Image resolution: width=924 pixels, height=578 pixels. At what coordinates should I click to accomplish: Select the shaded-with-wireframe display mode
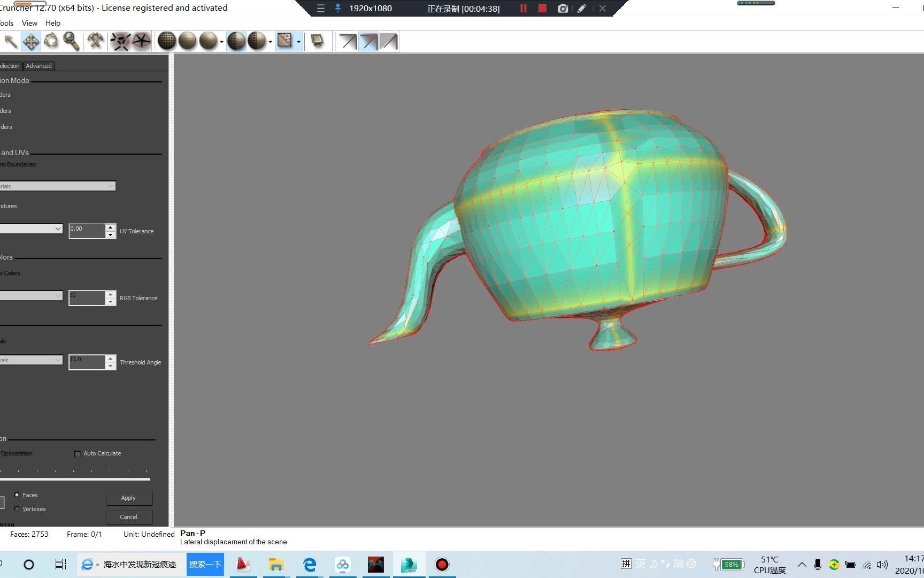236,41
